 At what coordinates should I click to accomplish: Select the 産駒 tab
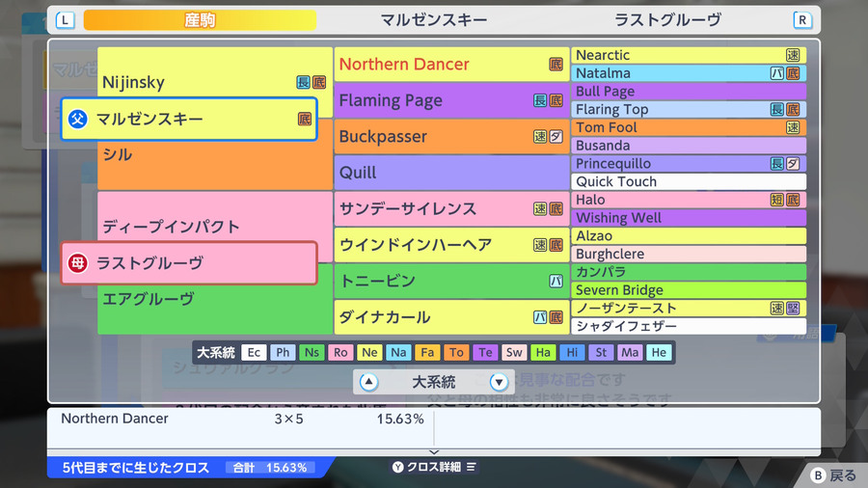point(200,20)
